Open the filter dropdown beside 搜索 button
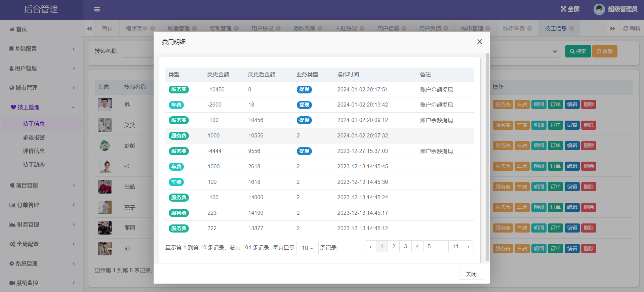 pyautogui.click(x=524, y=51)
